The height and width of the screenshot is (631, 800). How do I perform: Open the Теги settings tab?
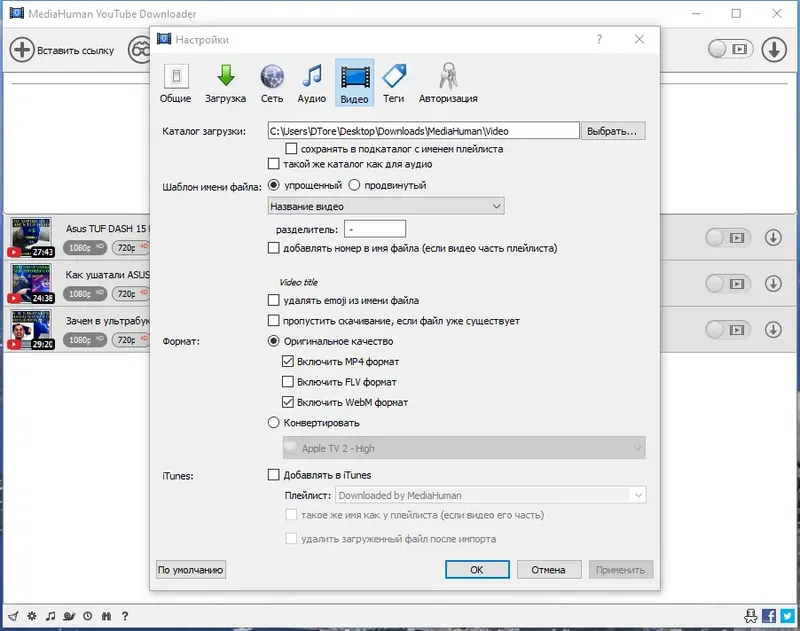pos(394,83)
